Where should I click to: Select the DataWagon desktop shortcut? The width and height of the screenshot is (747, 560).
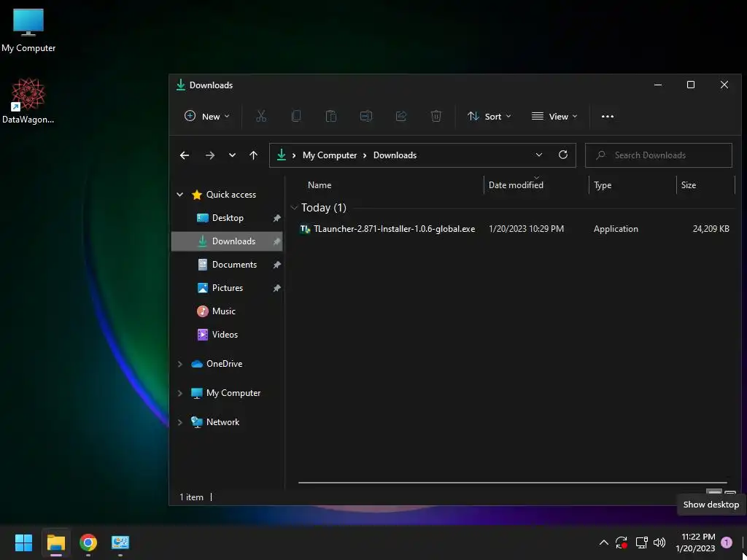28,101
